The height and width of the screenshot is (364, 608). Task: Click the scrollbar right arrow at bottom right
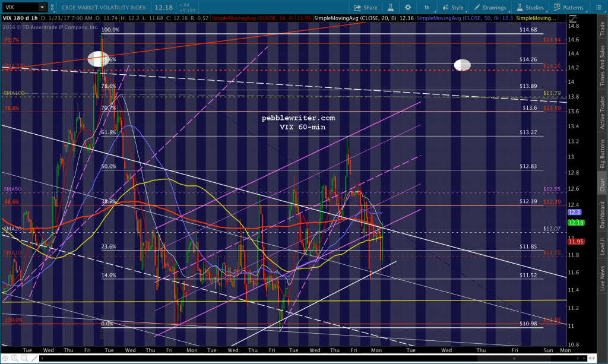pos(584,359)
